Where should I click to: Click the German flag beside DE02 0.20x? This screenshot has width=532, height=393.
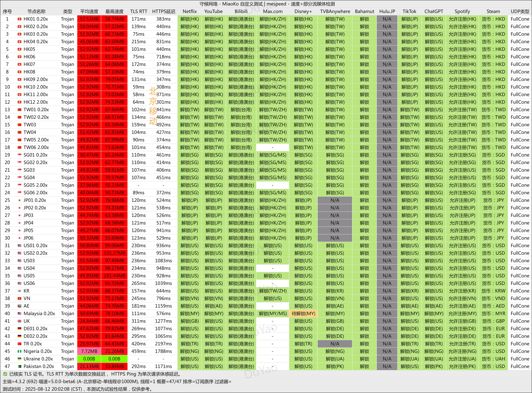[x=20, y=336]
